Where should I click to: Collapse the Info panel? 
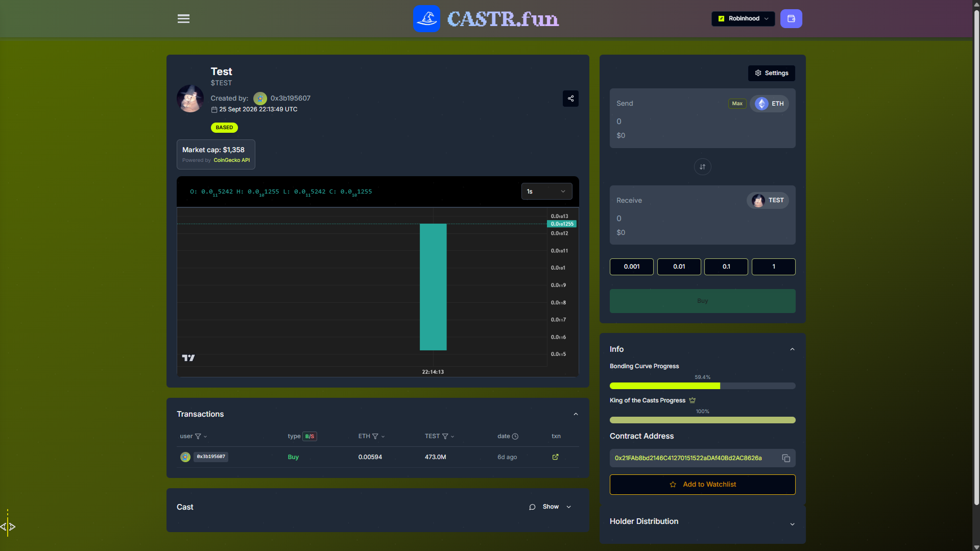tap(792, 349)
